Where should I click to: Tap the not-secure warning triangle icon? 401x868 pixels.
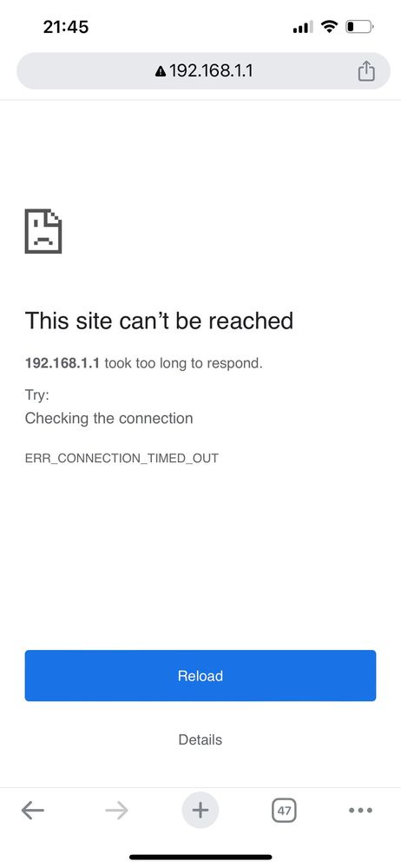(161, 71)
